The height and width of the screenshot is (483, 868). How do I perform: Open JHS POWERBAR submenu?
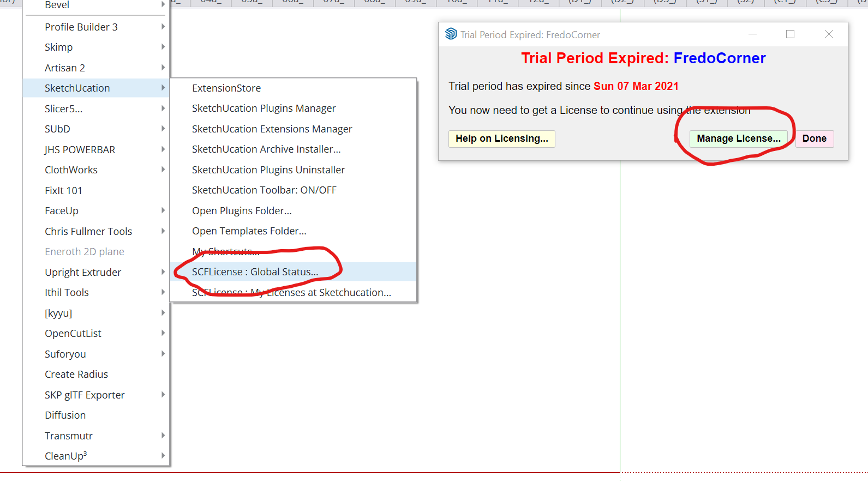coord(96,149)
